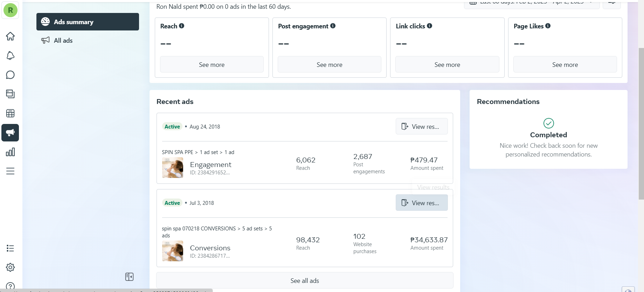The width and height of the screenshot is (644, 292).
Task: Select the All ads menu item
Action: coord(63,41)
